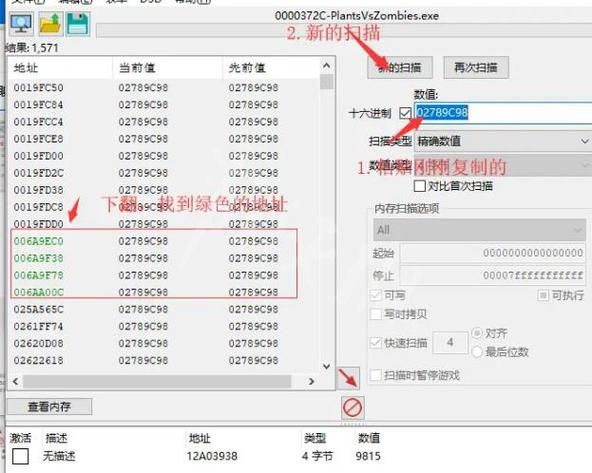This screenshot has width=592, height=473.
Task: Click value 9815 in address list
Action: pos(368,456)
